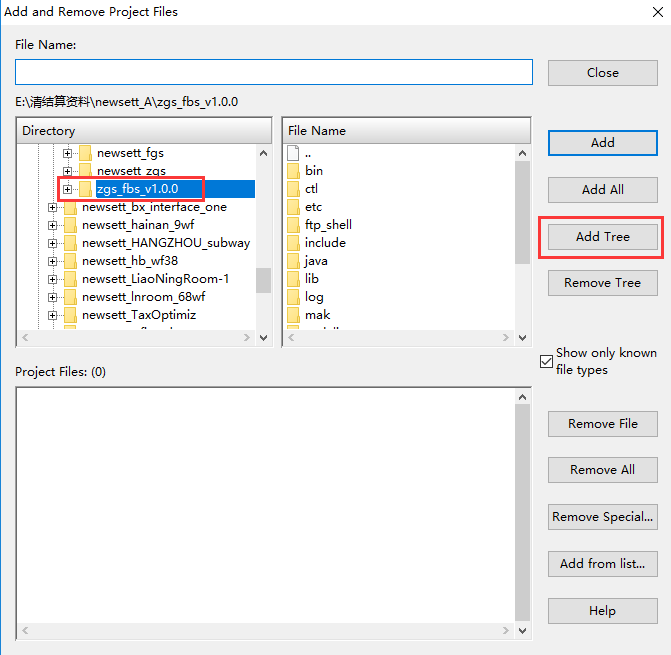
Task: Expand the newsett_zgs directory node
Action: pos(67,171)
